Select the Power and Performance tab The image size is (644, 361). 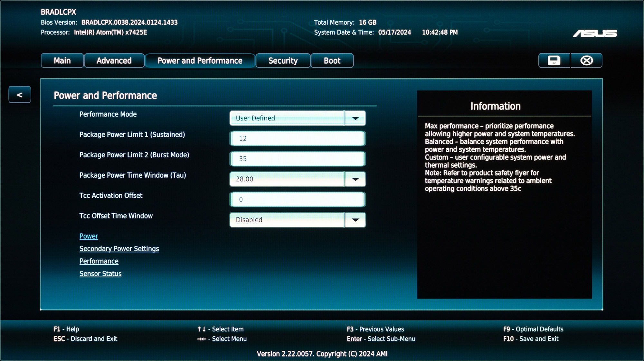pyautogui.click(x=200, y=60)
